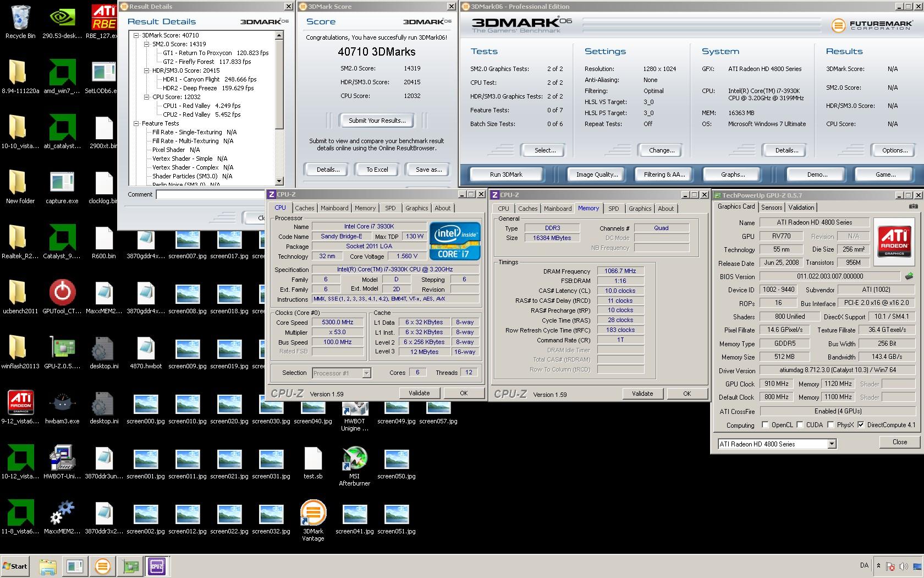Open the MaxxMEM2 gears icon at the bottom
The height and width of the screenshot is (578, 924).
[62, 517]
